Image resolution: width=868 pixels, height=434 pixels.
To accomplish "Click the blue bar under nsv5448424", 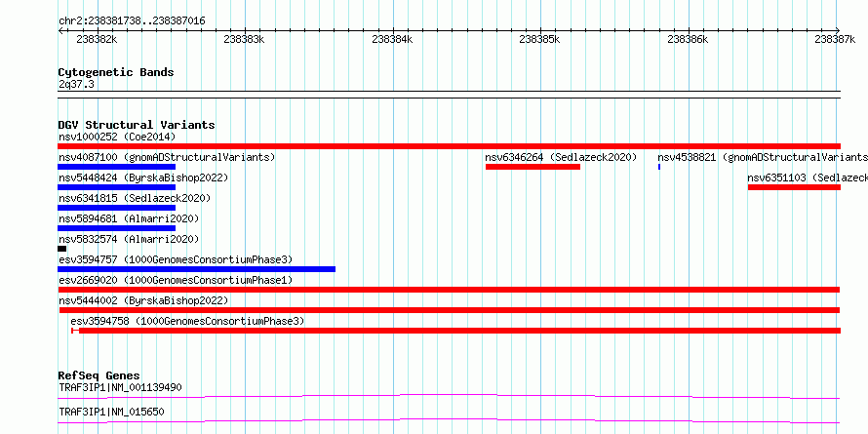I will pyautogui.click(x=116, y=187).
